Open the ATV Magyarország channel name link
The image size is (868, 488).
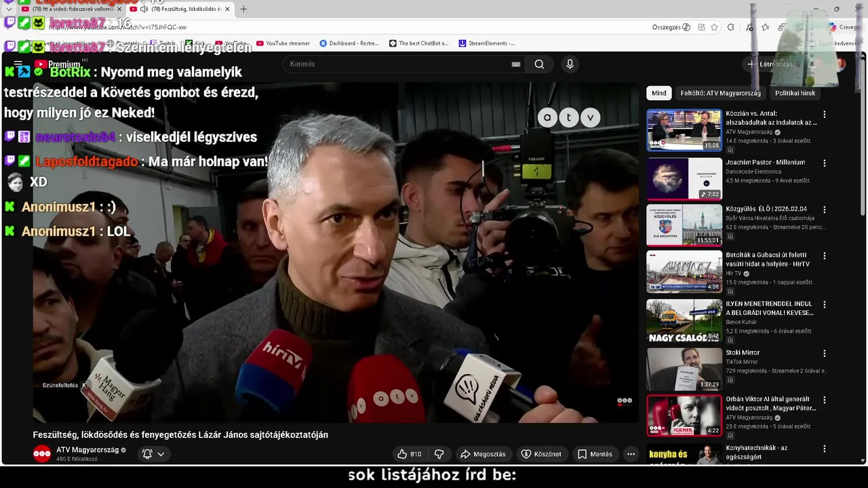click(x=87, y=450)
